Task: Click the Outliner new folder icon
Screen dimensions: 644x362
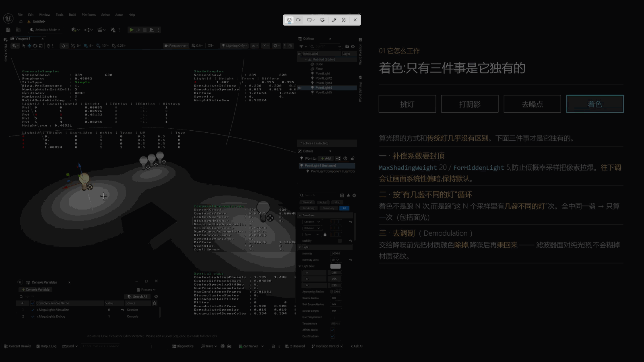Action: [347, 47]
